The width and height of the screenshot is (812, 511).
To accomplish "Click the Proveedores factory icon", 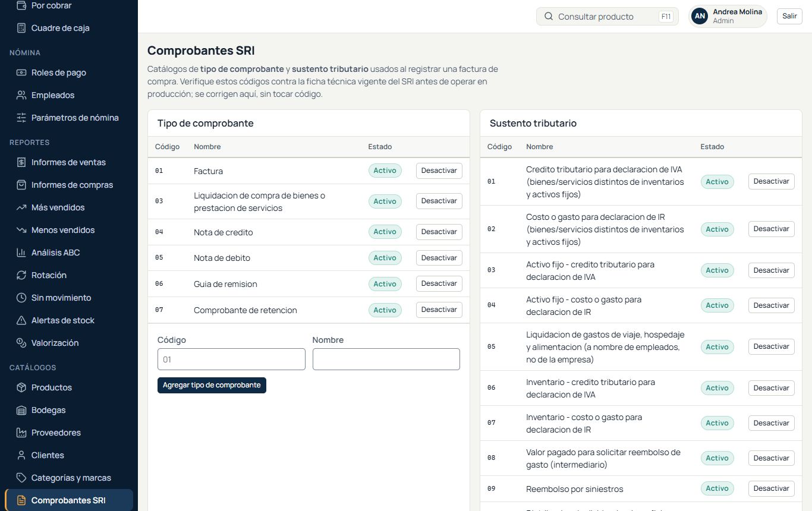I will tap(21, 433).
